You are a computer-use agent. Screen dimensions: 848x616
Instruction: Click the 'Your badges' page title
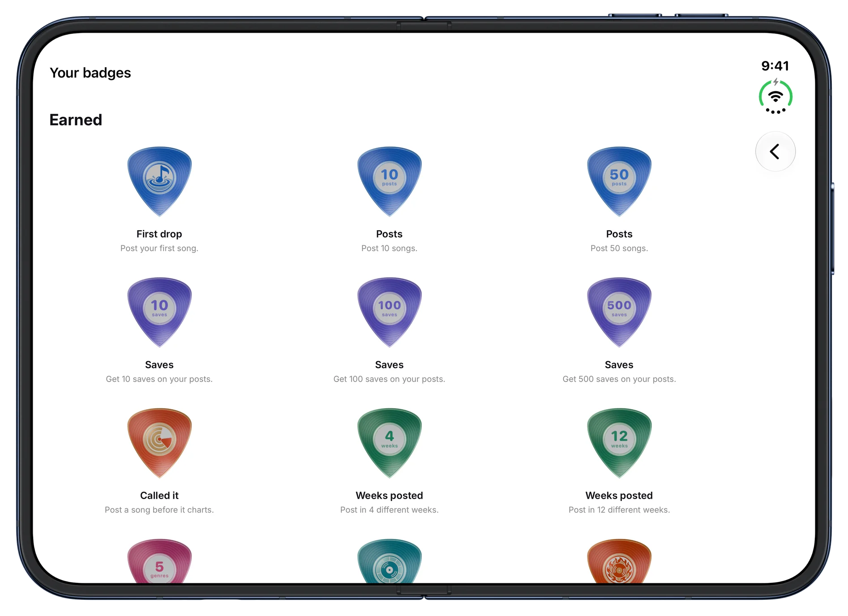(90, 73)
